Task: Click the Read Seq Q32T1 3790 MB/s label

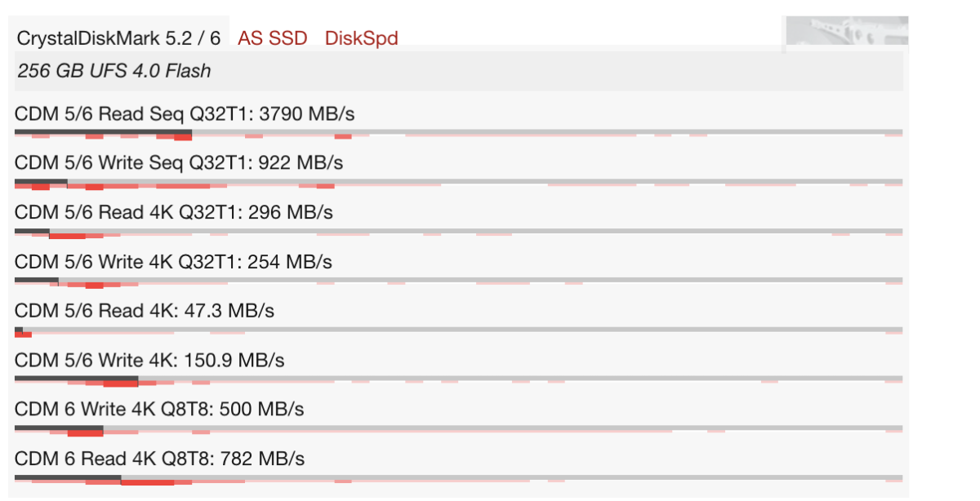Action: [185, 113]
